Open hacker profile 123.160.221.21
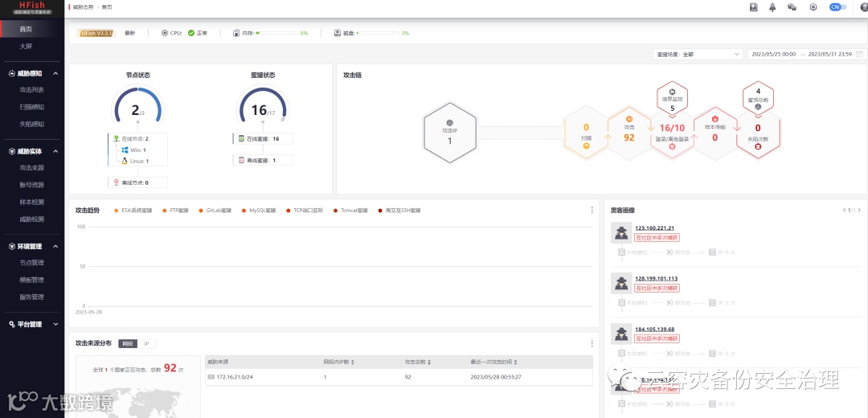 pos(654,227)
